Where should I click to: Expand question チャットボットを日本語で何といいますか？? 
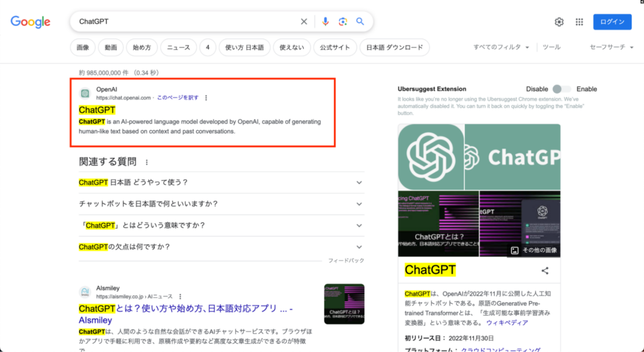pyautogui.click(x=221, y=204)
